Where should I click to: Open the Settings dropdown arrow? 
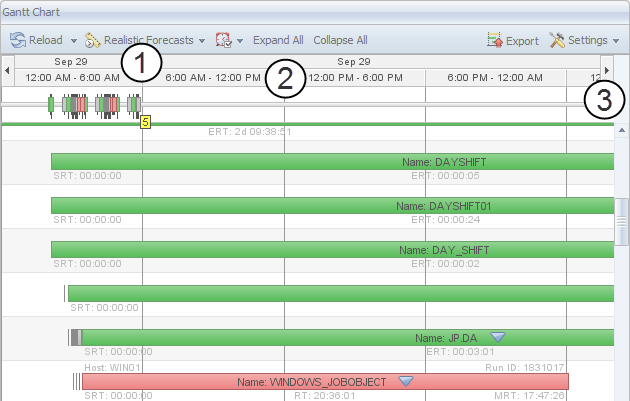pos(616,41)
